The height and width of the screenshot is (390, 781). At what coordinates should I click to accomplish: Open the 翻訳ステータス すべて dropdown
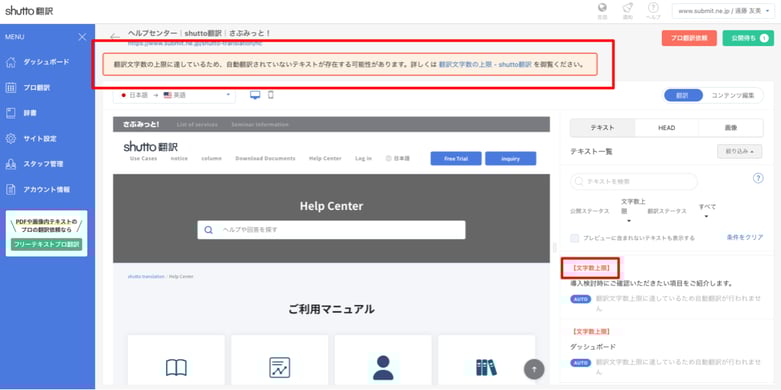[x=708, y=211]
